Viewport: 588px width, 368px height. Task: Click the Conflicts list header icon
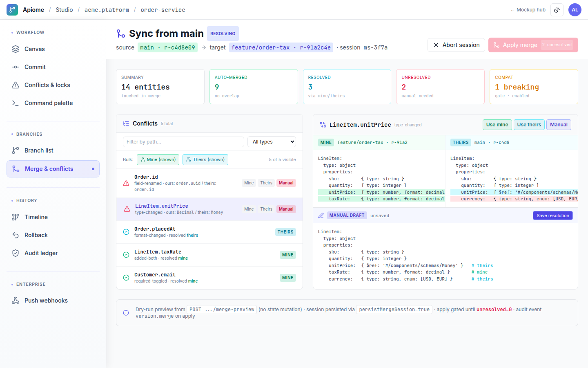click(x=126, y=123)
